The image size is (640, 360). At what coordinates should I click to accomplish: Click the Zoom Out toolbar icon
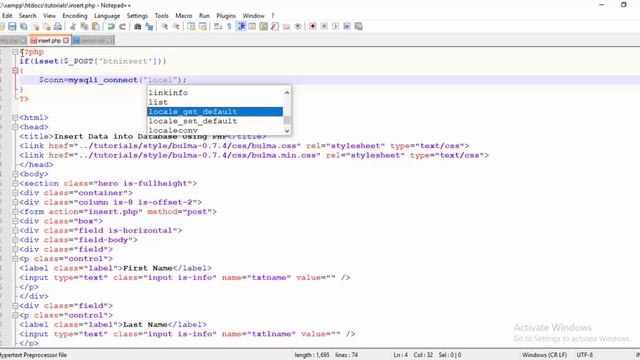(176, 27)
